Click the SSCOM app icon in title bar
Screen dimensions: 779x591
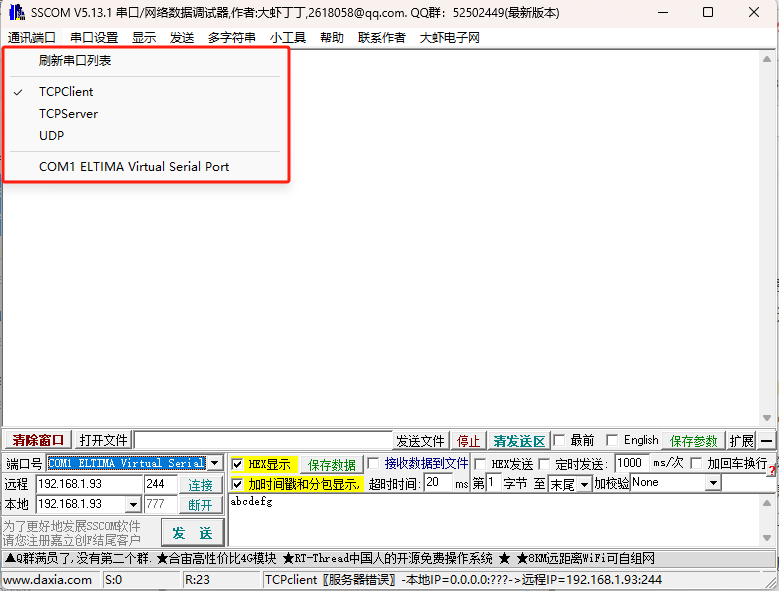point(16,12)
